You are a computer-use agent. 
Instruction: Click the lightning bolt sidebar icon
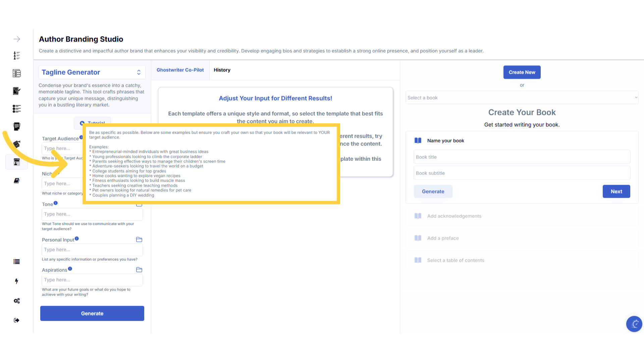[16, 281]
